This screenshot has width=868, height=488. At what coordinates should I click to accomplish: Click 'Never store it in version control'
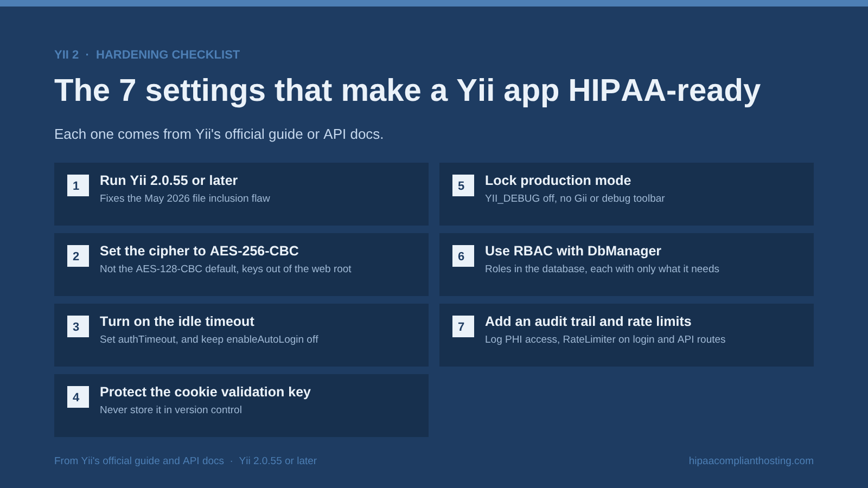point(171,410)
